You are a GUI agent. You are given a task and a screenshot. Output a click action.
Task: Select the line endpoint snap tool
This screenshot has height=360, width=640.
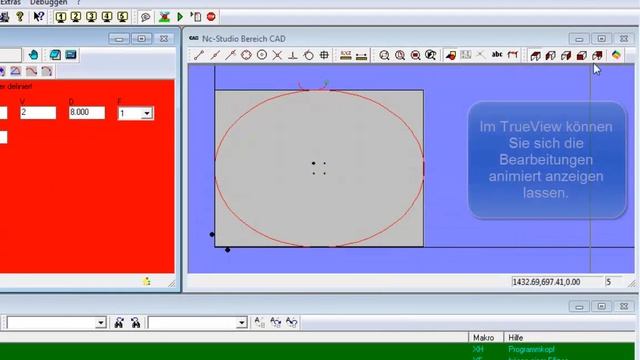pyautogui.click(x=199, y=55)
